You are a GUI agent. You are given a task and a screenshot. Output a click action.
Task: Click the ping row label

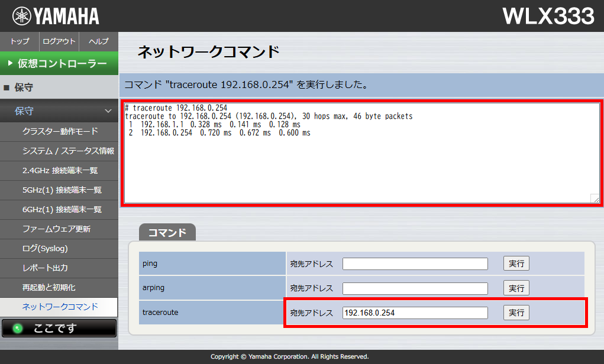pos(150,264)
